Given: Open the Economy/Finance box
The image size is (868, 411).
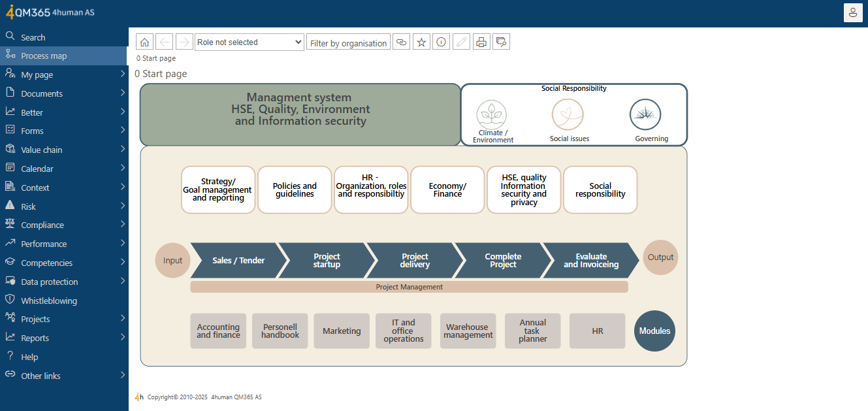Looking at the screenshot, I should [x=447, y=190].
